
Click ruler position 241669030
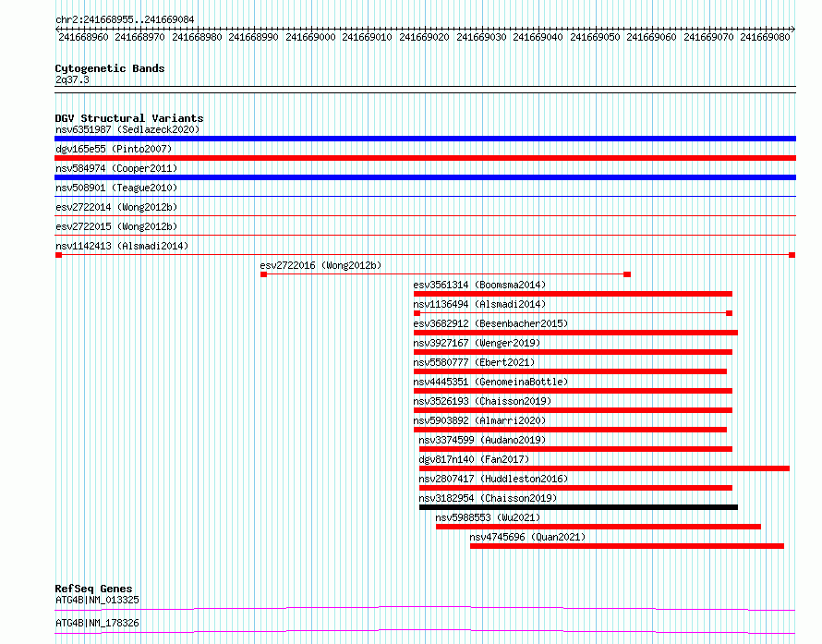pos(481,37)
